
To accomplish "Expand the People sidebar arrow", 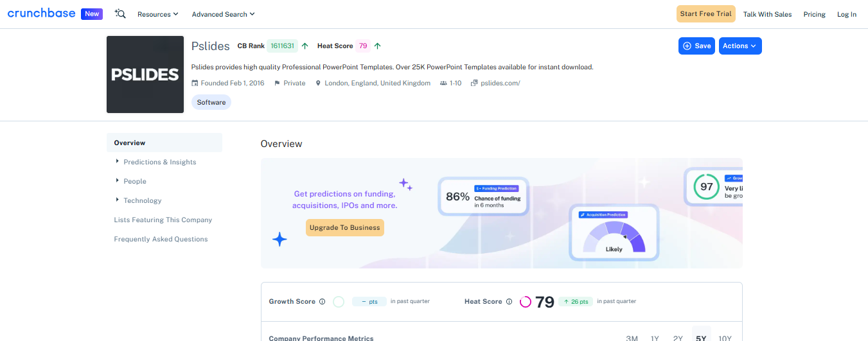I will click(x=117, y=180).
